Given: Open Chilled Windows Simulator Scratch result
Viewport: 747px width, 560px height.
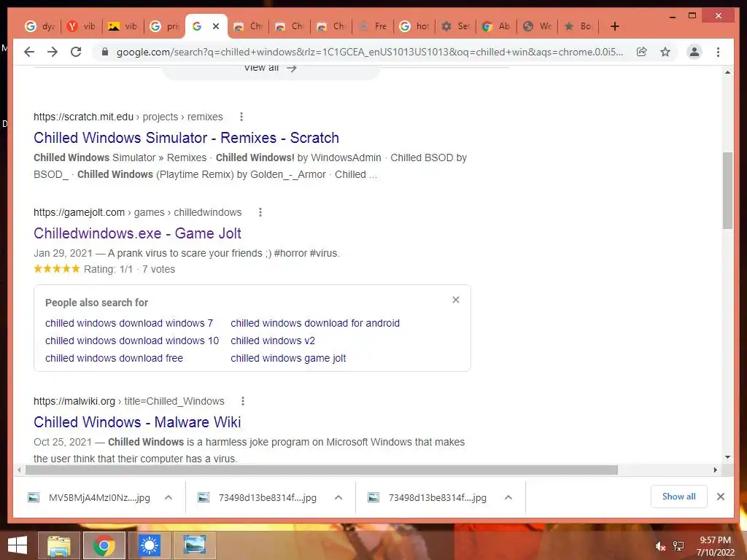Looking at the screenshot, I should pyautogui.click(x=186, y=138).
